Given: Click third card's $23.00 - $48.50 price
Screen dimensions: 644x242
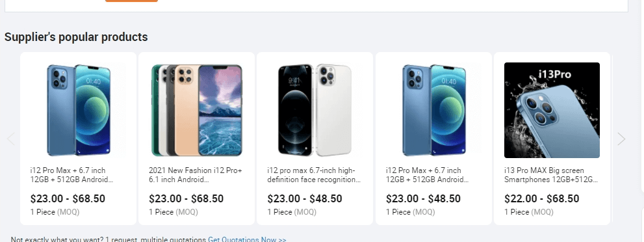Looking at the screenshot, I should pos(305,199).
